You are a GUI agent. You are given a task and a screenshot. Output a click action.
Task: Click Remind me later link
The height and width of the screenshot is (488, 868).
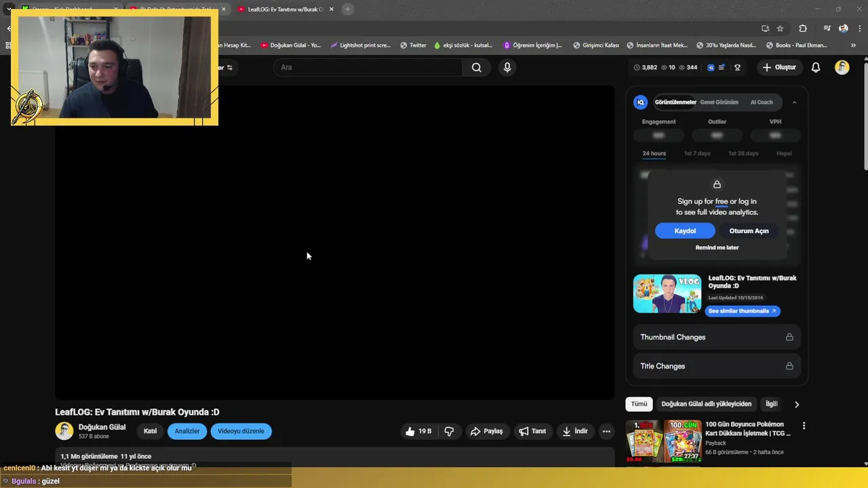(x=717, y=247)
